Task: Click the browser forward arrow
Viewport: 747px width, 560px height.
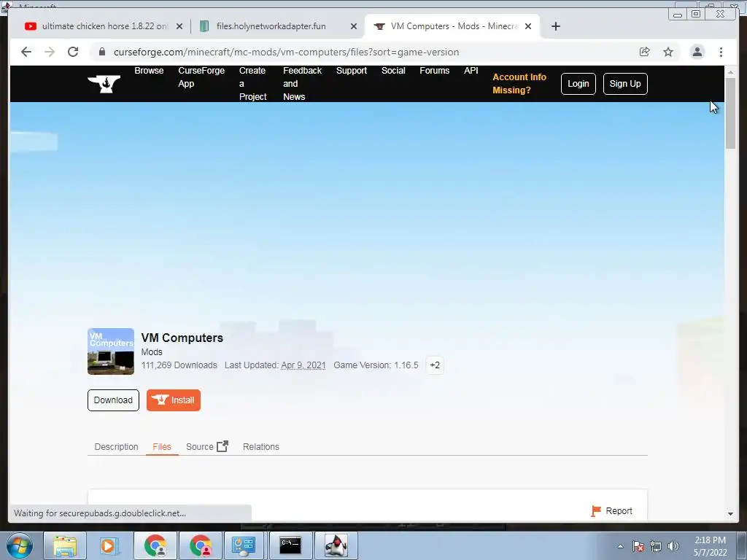Action: (50, 52)
